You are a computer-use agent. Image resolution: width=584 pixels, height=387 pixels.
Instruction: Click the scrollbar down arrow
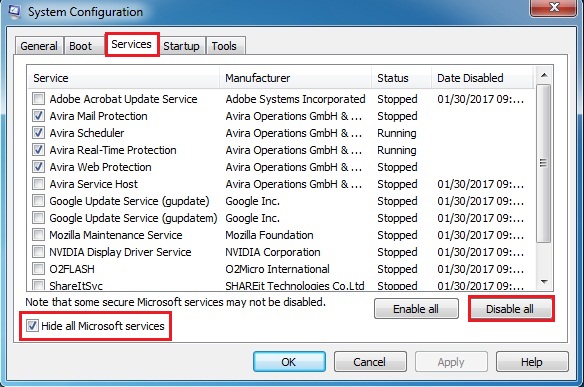(544, 282)
